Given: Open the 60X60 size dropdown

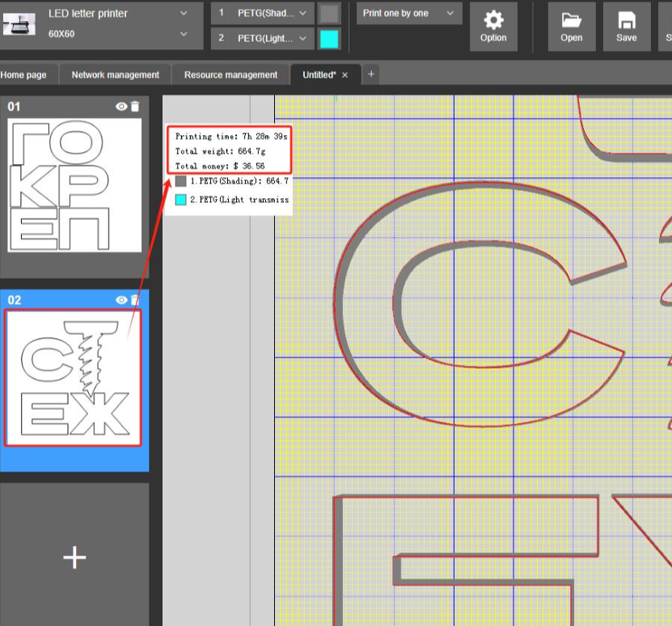Looking at the screenshot, I should point(184,34).
